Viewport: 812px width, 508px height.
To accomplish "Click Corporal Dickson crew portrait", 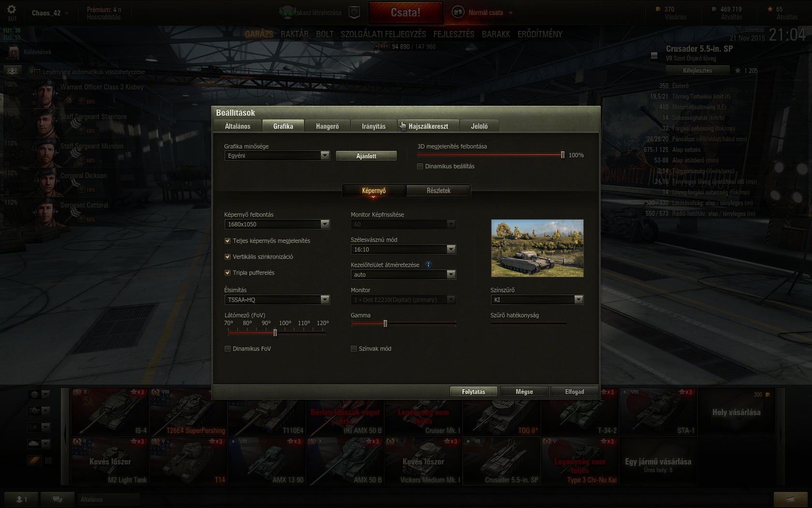I will [x=46, y=182].
